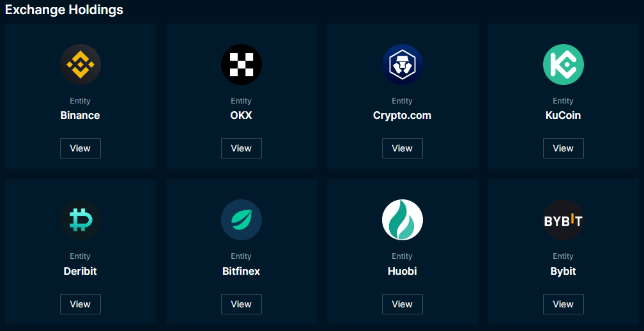644x331 pixels.
Task: Click the Bitfinex leaf logo
Action: [x=241, y=220]
